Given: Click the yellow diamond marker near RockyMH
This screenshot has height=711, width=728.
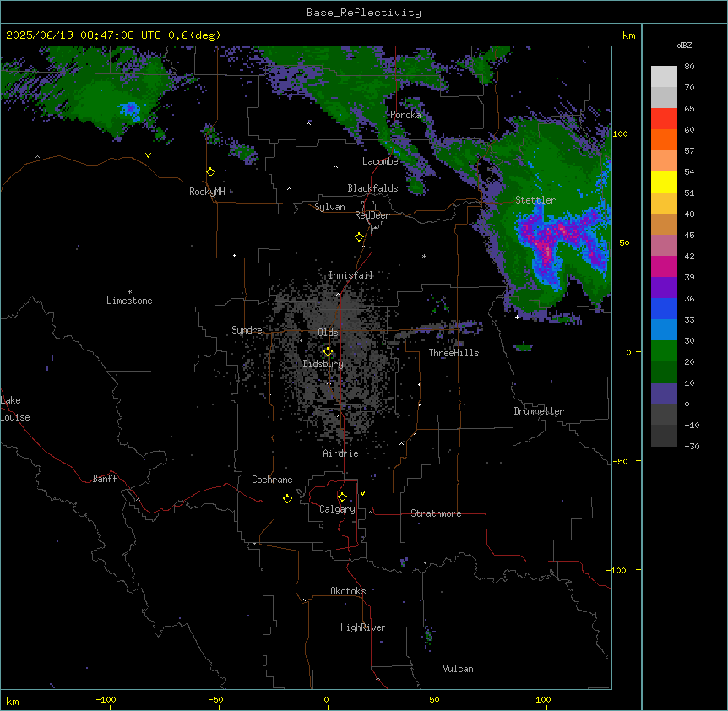Looking at the screenshot, I should tap(211, 172).
